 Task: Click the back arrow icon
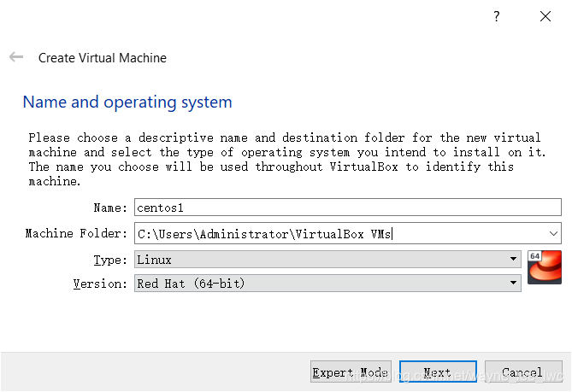[16, 57]
